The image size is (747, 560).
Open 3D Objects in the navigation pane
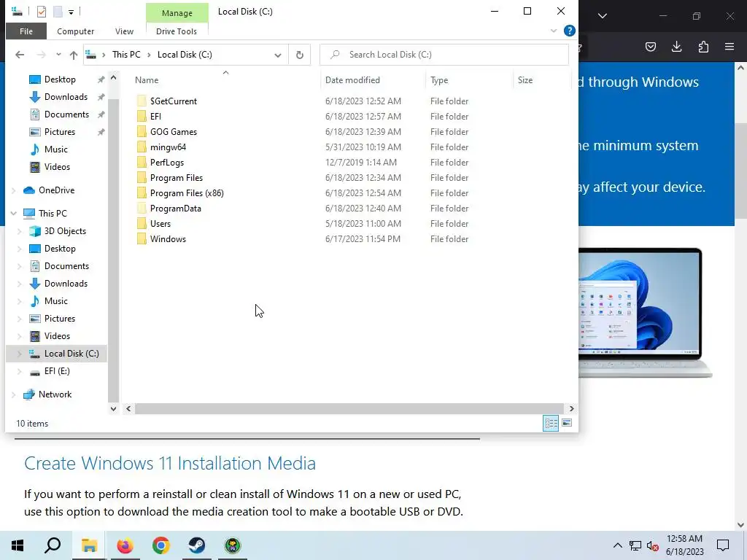[x=65, y=231]
